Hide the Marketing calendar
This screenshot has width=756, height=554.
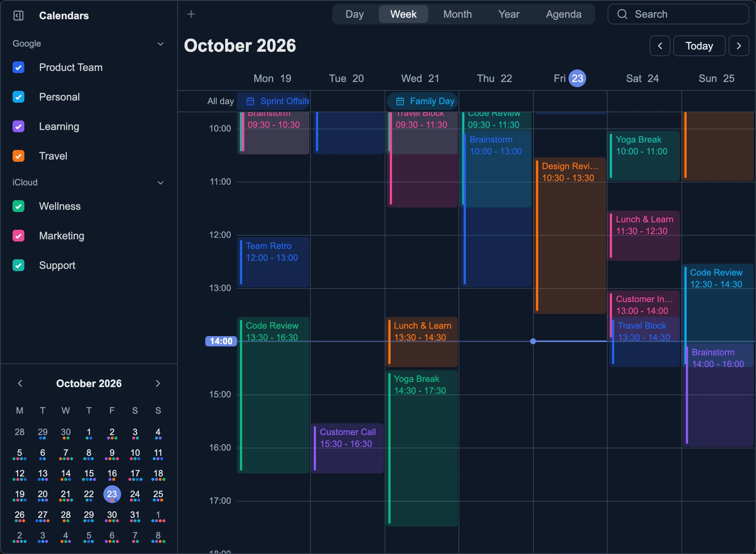(18, 236)
